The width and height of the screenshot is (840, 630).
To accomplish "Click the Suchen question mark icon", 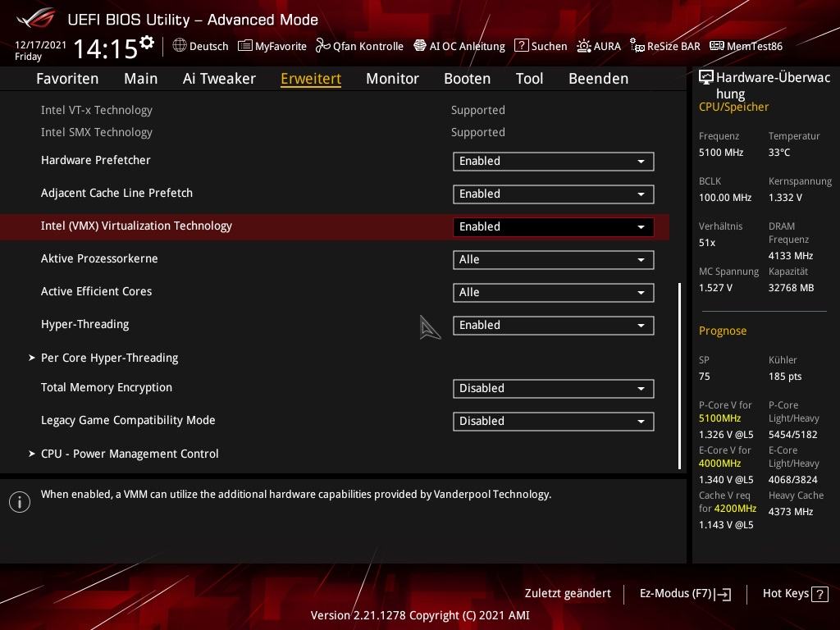I will click(521, 46).
